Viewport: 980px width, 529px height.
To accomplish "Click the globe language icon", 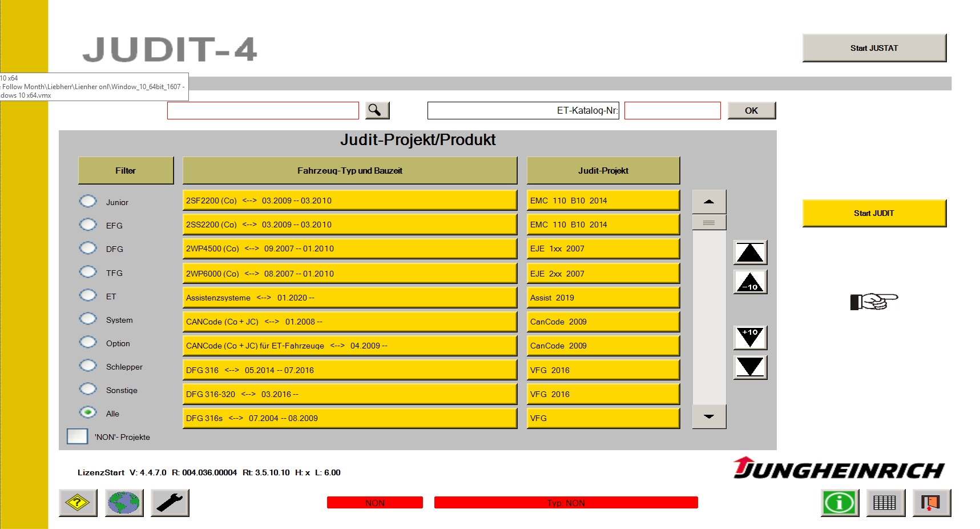I will tap(124, 503).
